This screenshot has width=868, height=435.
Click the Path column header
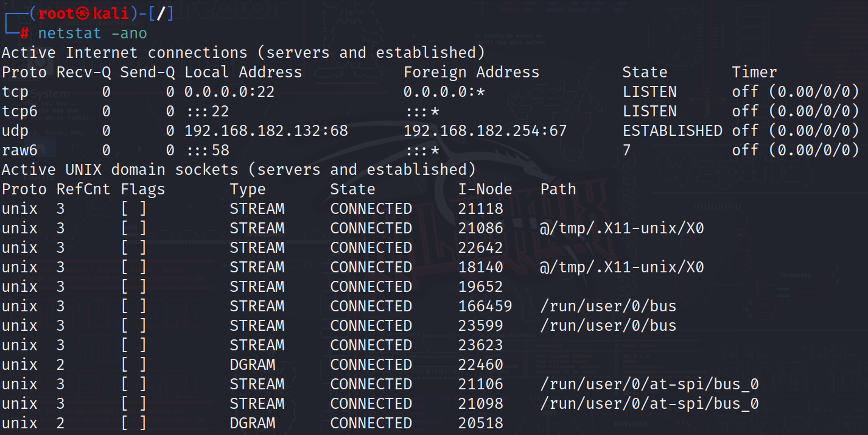point(558,189)
